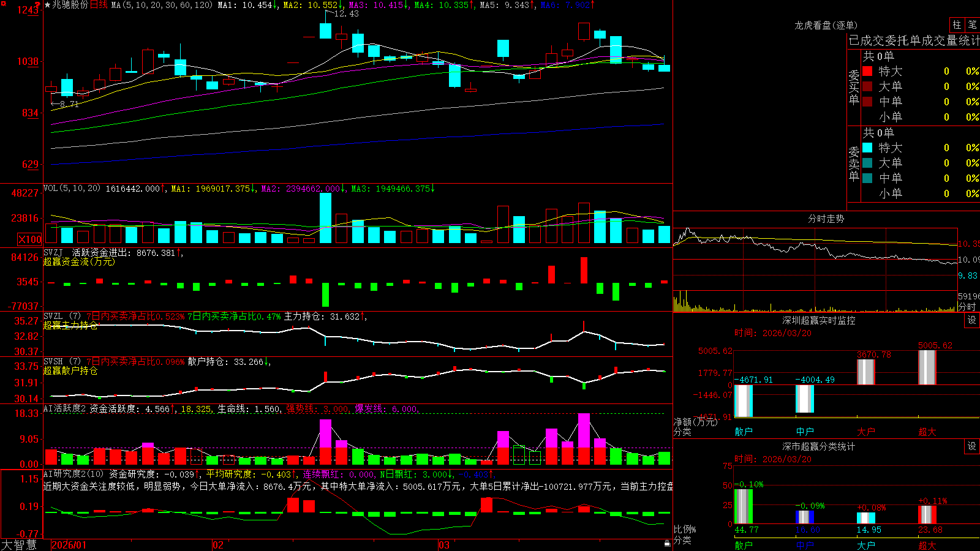The width and height of the screenshot is (980, 551).
Task: Switch Dragon-Tiger panel to 笔 view
Action: [x=972, y=25]
